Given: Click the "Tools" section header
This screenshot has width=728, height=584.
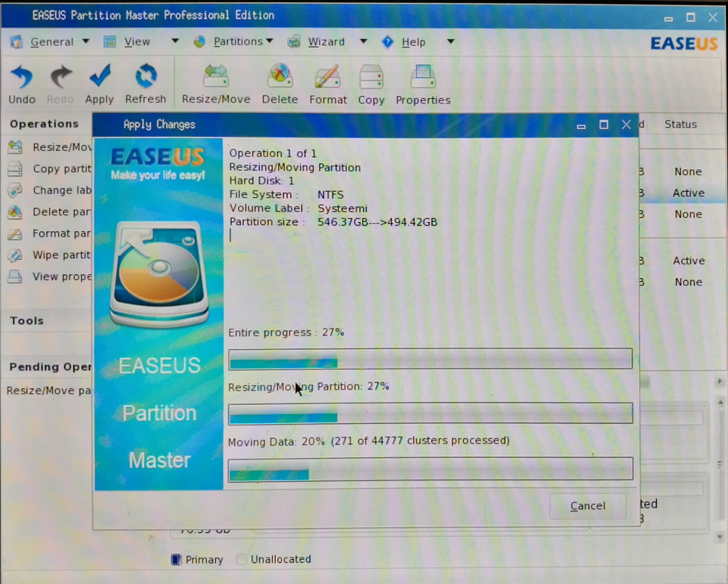Looking at the screenshot, I should [27, 321].
